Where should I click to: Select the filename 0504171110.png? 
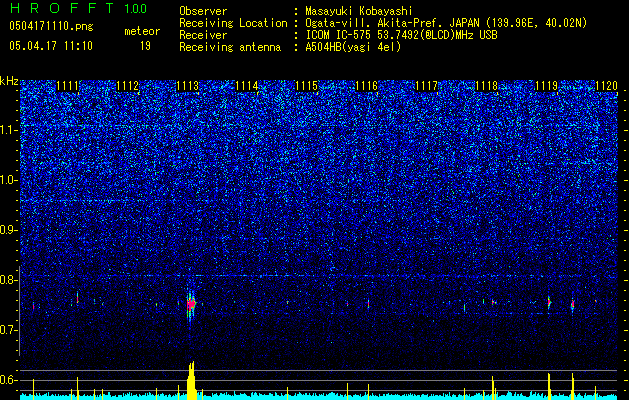[51, 26]
